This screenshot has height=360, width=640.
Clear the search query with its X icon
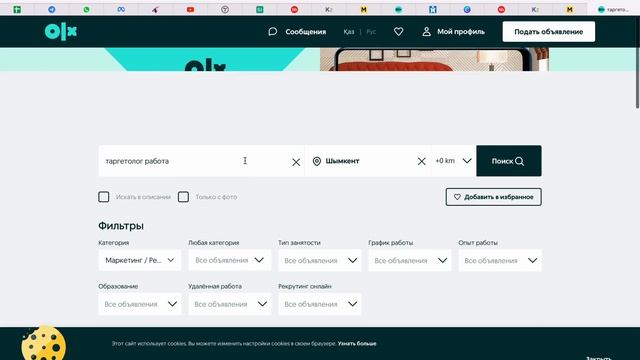click(x=296, y=162)
